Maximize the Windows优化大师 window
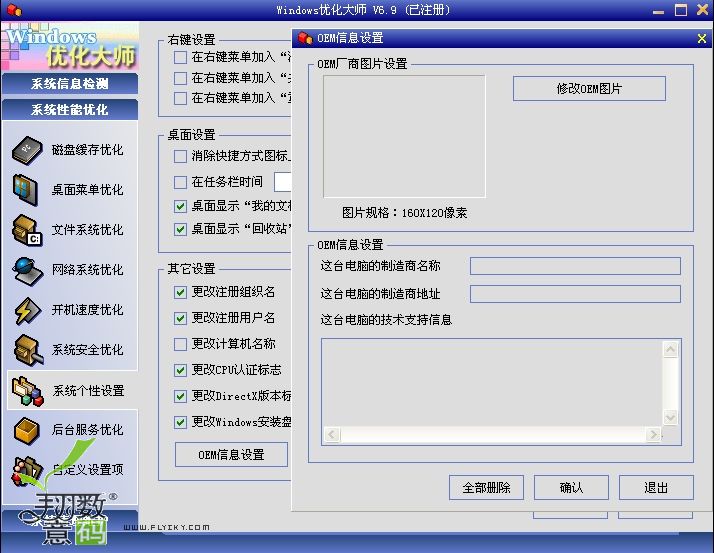714x553 pixels. click(681, 10)
